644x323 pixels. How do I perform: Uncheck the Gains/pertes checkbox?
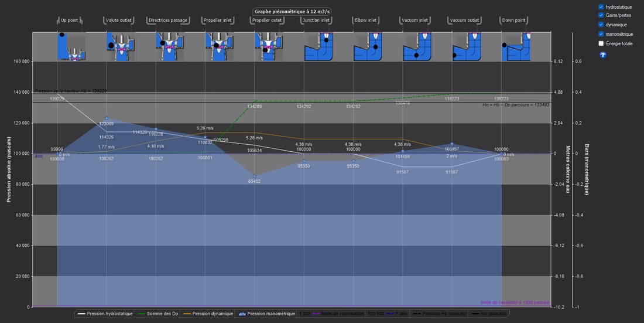[601, 15]
